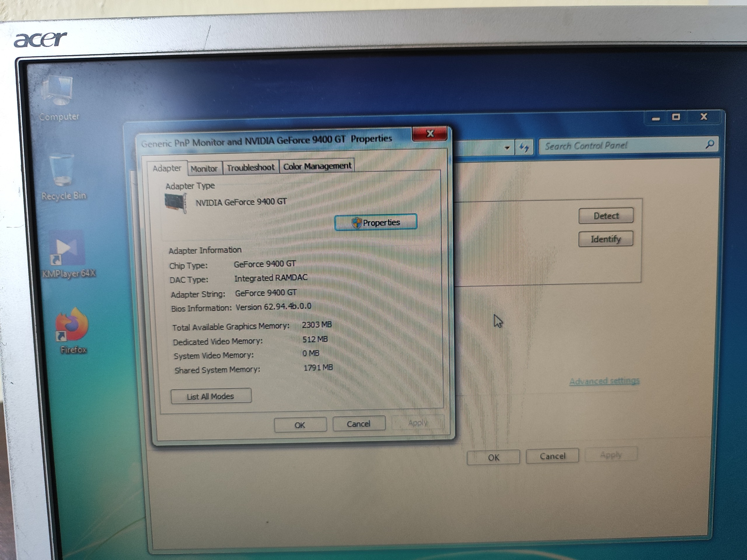Screen dimensions: 747x560
Task: Open the Advanced settings link
Action: pyautogui.click(x=604, y=381)
